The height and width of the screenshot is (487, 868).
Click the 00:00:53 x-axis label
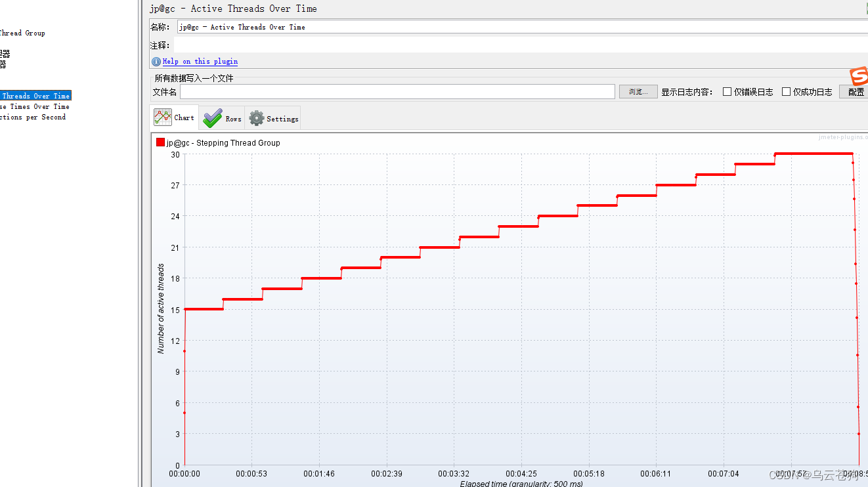[x=251, y=473]
